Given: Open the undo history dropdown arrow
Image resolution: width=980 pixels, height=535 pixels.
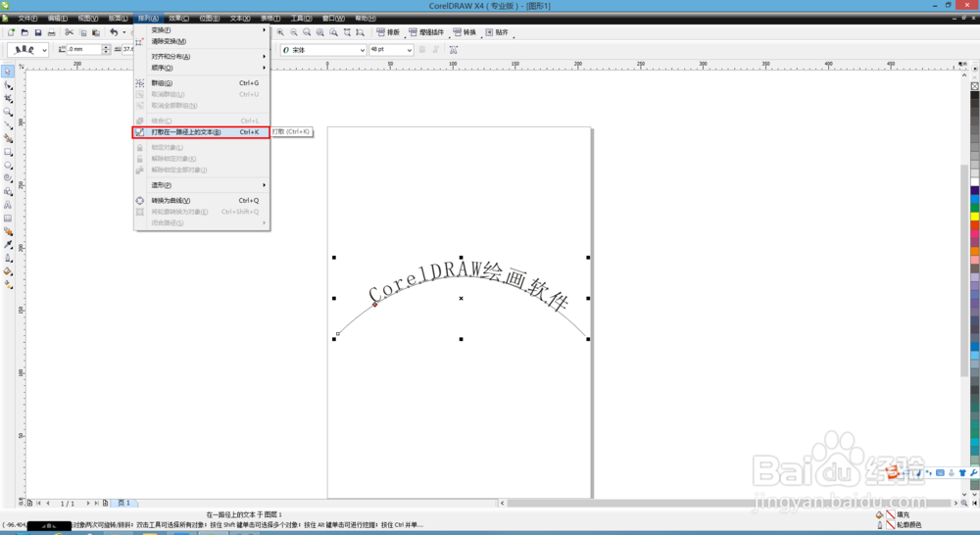Looking at the screenshot, I should [x=123, y=32].
